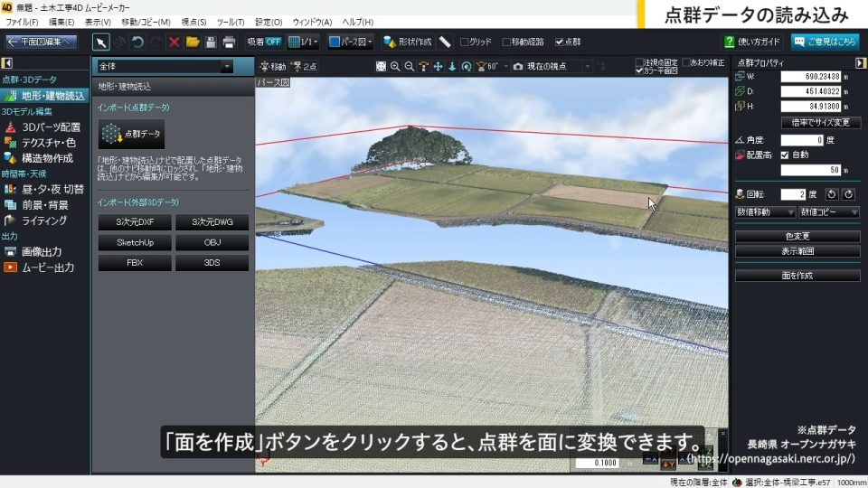Click the 色変更 color change button
Screen dimensions: 868x488
pyautogui.click(x=797, y=236)
